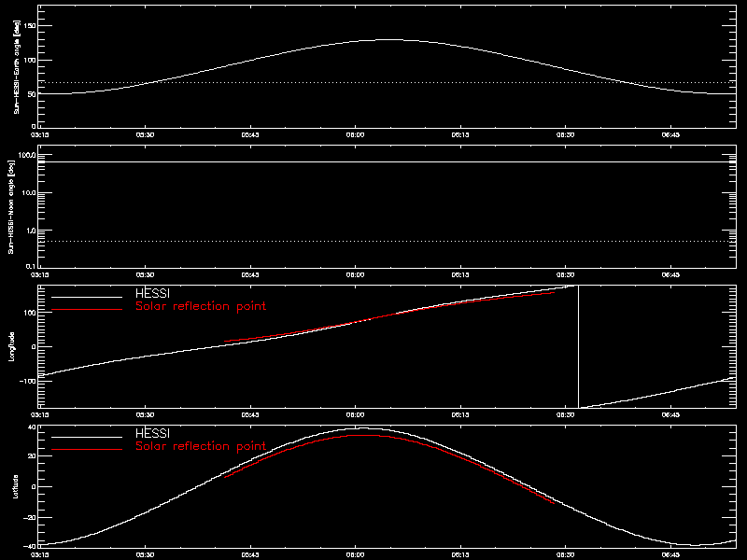The width and height of the screenshot is (747, 560).
Task: Click the 50 tick on Earth angle axis
Action: [x=32, y=94]
